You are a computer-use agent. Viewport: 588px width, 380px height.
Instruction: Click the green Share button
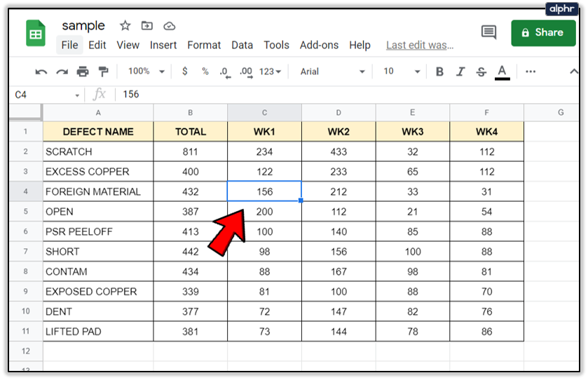(x=543, y=32)
